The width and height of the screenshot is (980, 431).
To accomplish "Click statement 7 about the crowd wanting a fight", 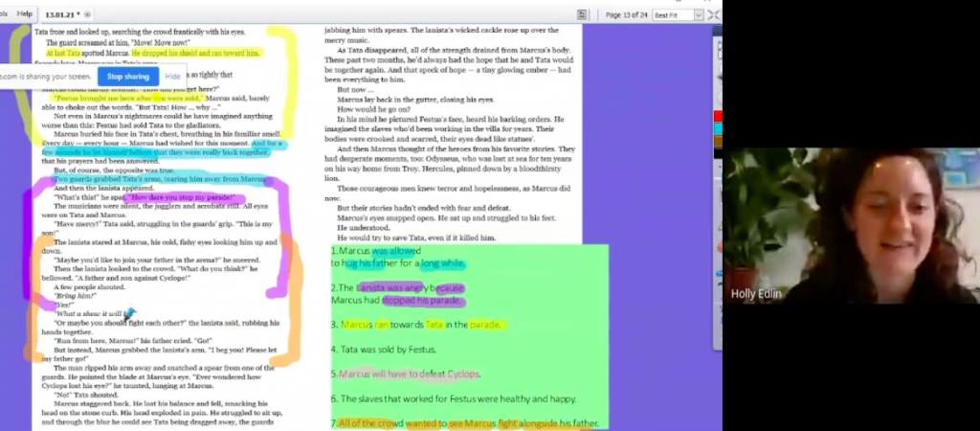I will point(464,423).
